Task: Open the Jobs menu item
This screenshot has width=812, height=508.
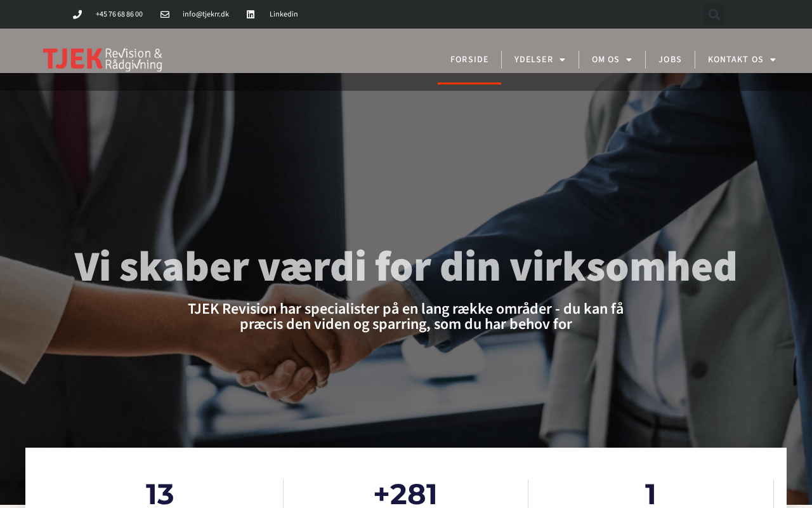Action: (x=670, y=60)
